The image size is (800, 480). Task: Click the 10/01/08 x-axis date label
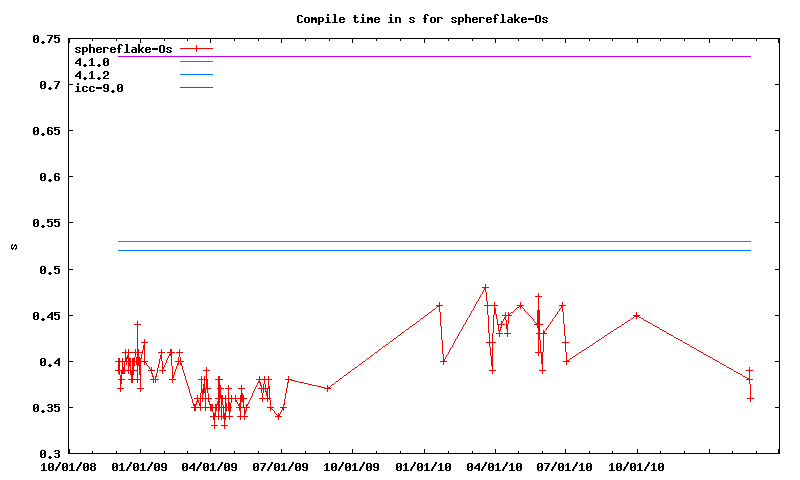click(x=69, y=467)
